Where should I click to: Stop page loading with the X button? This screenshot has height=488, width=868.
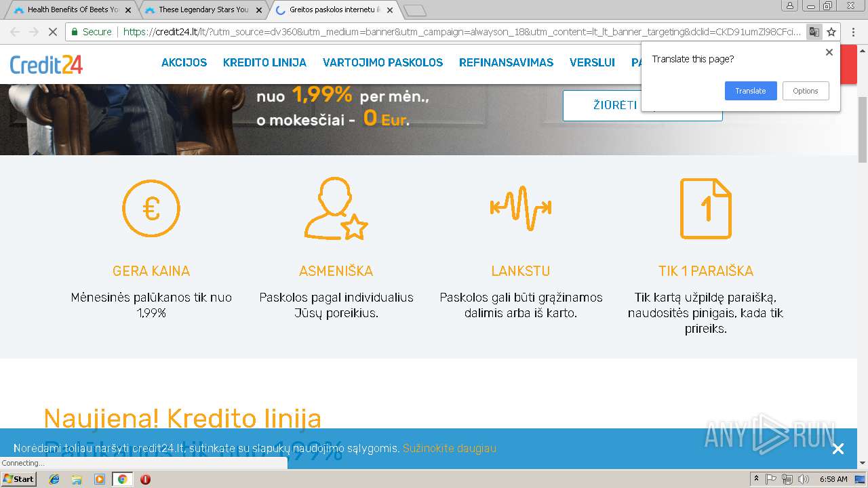coord(52,32)
